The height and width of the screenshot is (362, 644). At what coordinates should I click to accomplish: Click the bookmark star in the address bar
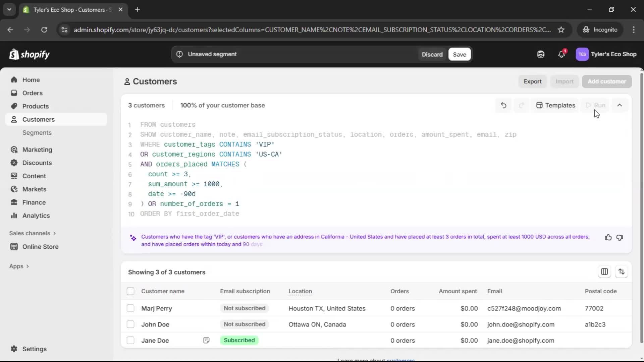[561, 29]
